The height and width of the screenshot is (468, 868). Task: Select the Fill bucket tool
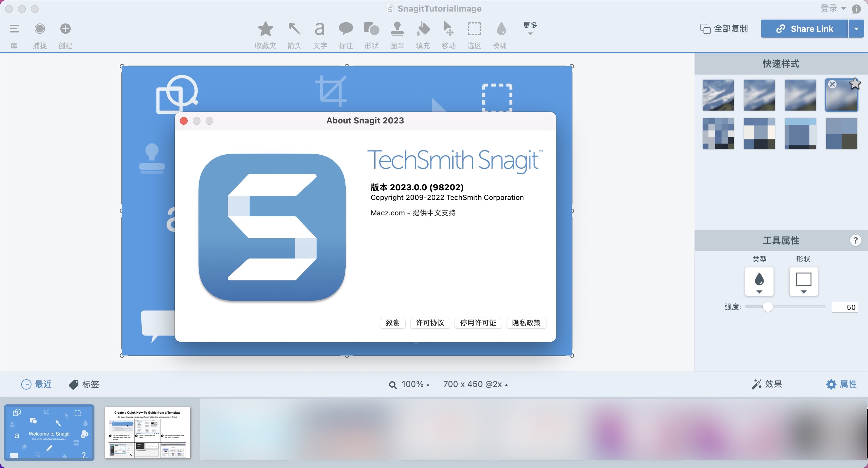tap(422, 29)
